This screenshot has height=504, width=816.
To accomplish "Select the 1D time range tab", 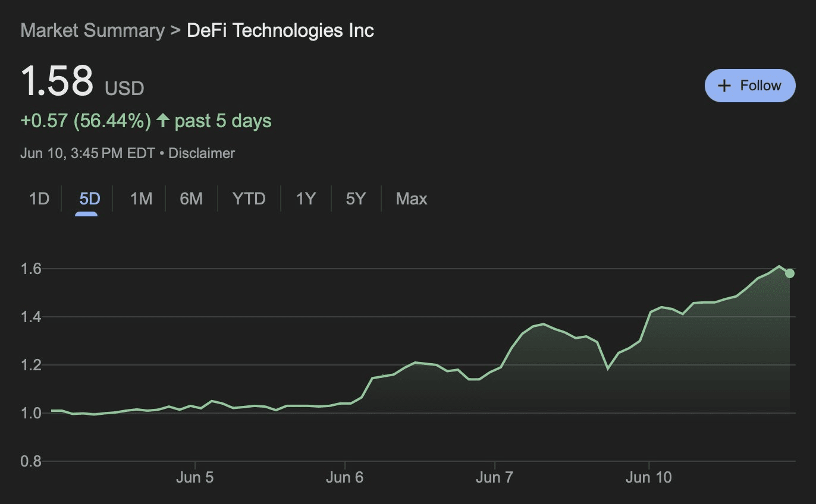I will [x=39, y=199].
